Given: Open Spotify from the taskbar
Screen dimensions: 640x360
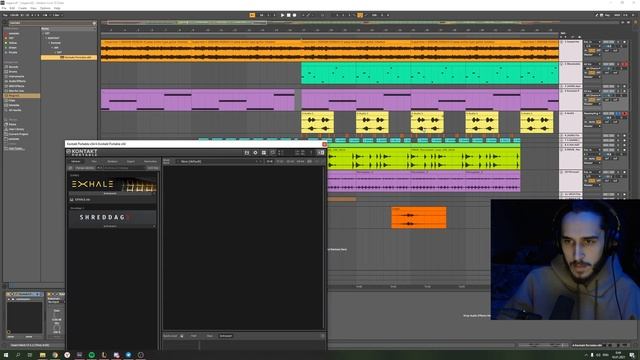Looking at the screenshot, I should click(91, 355).
